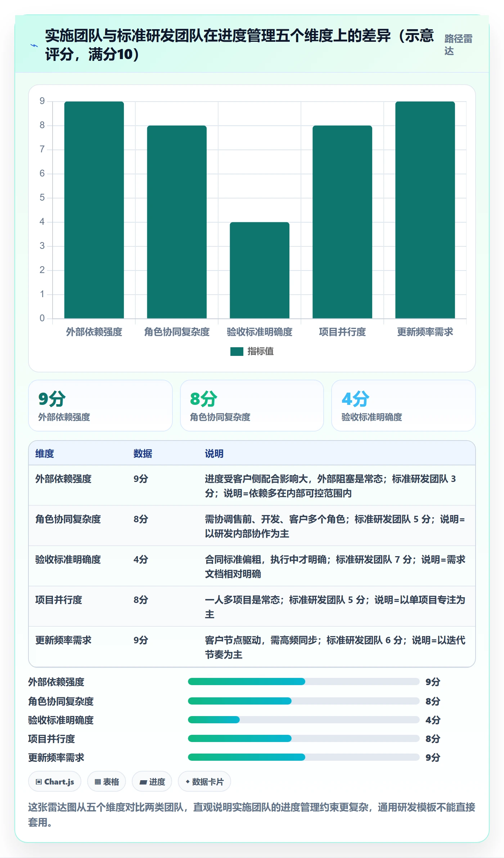Click the 9分 value beside 更新频率需求 progress
Screen dimensions: 504x858
[x=433, y=758]
